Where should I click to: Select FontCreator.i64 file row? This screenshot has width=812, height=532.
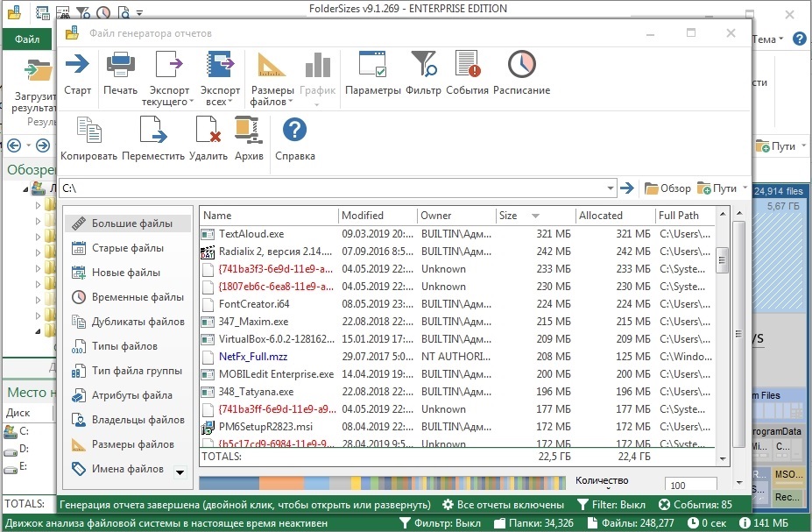pyautogui.click(x=456, y=304)
